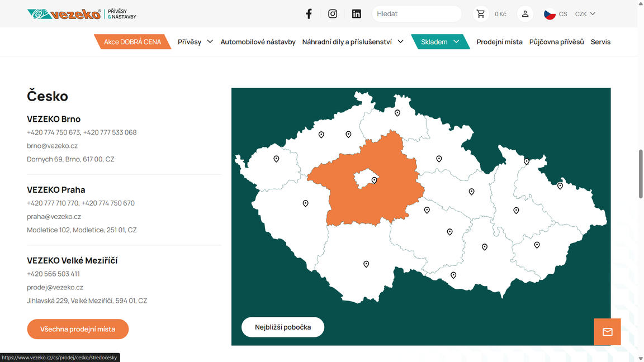Open Akce DOBRÁ CENA menu item
644x362 pixels.
132,41
